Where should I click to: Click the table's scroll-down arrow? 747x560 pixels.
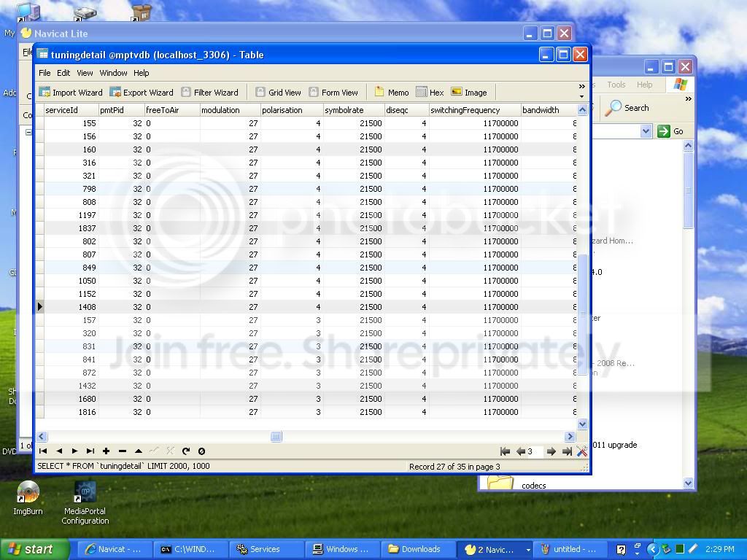(x=582, y=424)
